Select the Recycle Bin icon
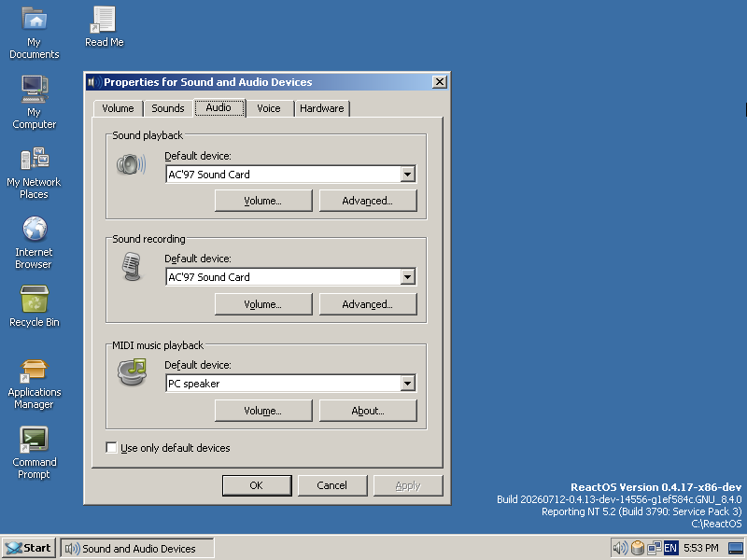747x560 pixels. 35,307
